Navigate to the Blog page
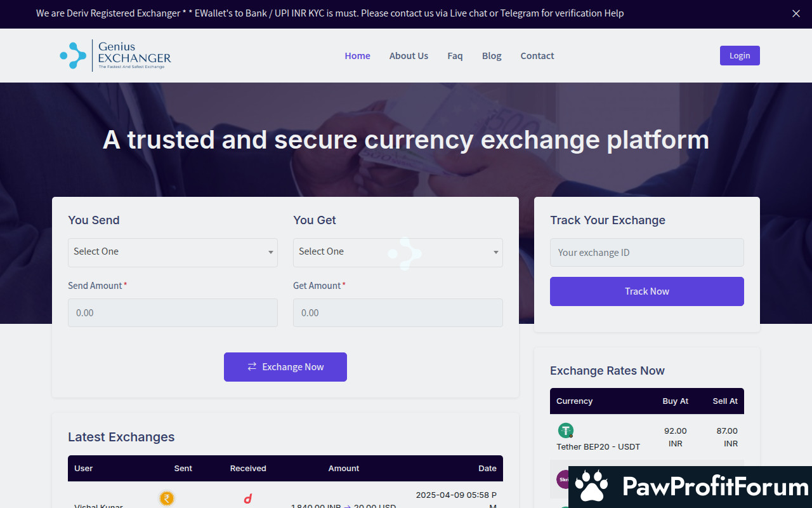Viewport: 812px width, 508px height. tap(492, 56)
